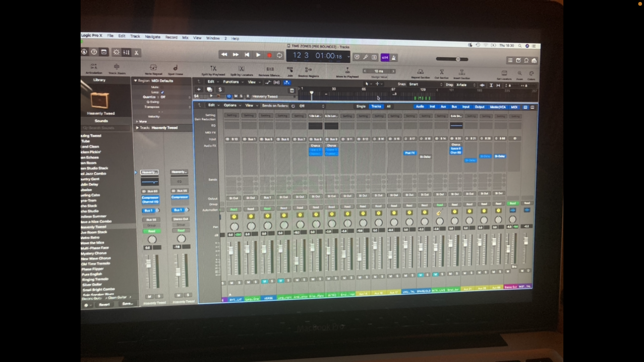Click the Fast Forward transport button
The image size is (644, 362).
pyautogui.click(x=236, y=55)
